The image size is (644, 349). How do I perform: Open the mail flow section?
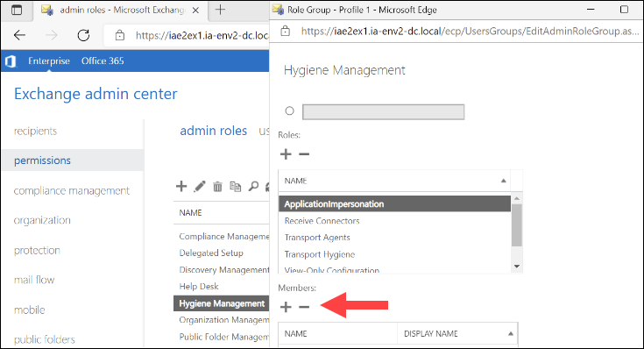pyautogui.click(x=34, y=280)
